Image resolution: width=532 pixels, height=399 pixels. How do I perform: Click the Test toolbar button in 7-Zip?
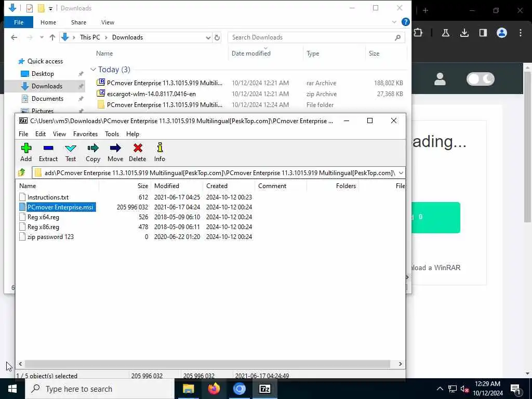point(71,152)
